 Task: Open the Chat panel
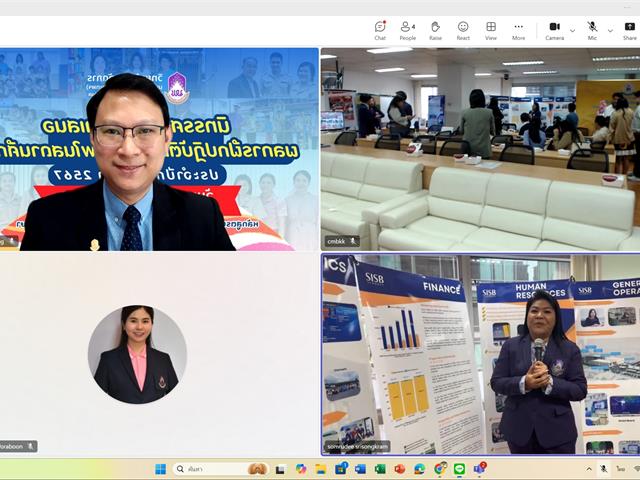[380, 31]
